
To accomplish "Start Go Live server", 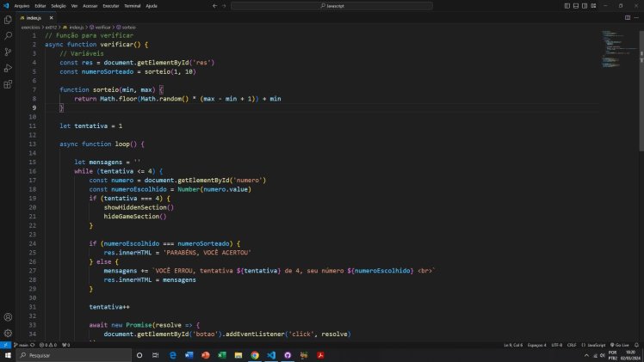I will click(620, 345).
